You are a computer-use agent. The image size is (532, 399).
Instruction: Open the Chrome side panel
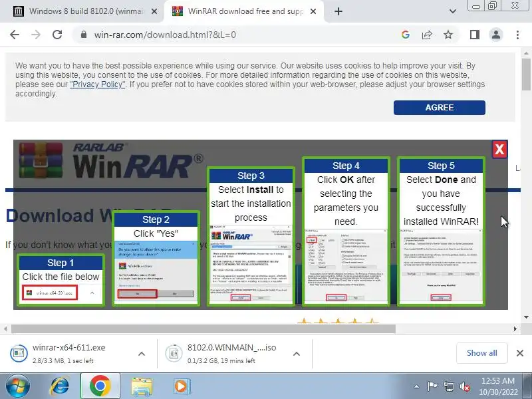475,35
